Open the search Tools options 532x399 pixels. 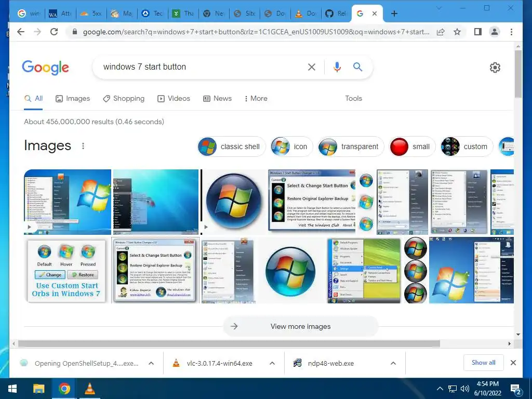pyautogui.click(x=353, y=98)
